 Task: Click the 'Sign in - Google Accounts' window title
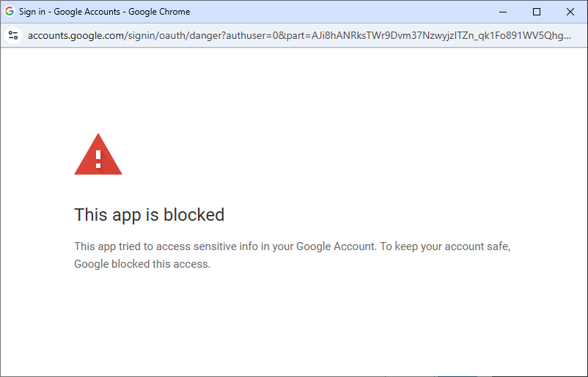click(x=69, y=12)
